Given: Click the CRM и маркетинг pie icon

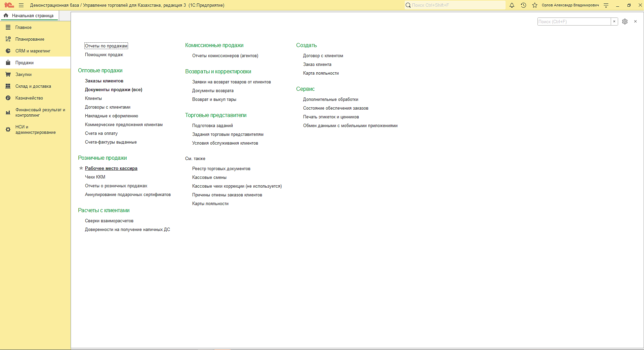Looking at the screenshot, I should tap(8, 51).
